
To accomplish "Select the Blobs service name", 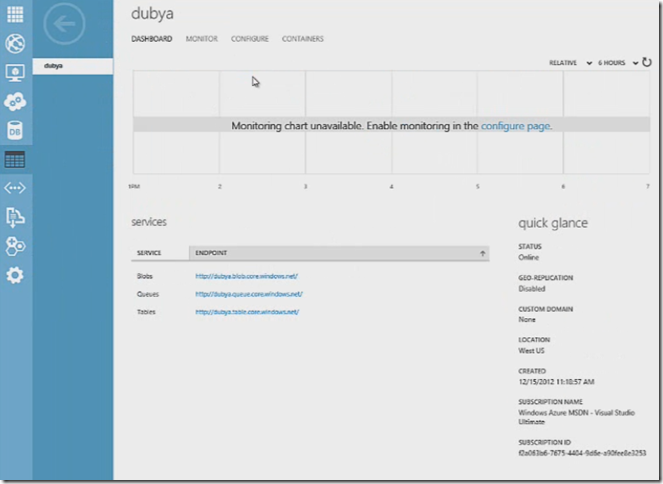I will pyautogui.click(x=145, y=276).
